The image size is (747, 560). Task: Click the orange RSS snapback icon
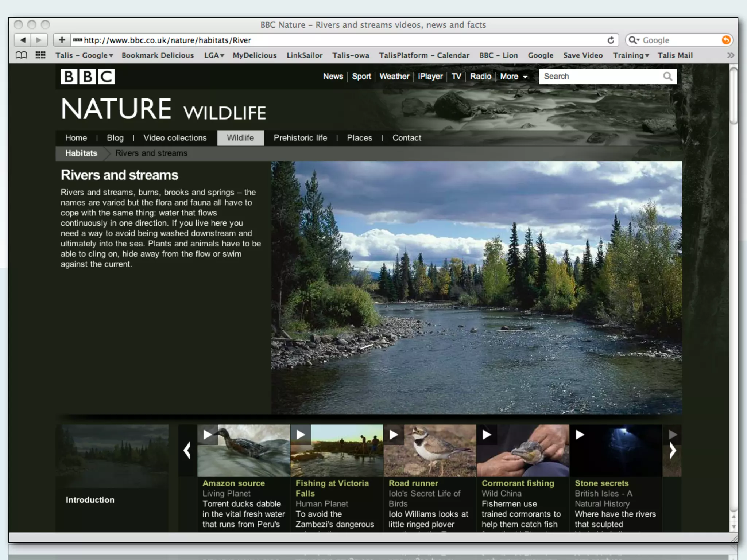tap(726, 40)
